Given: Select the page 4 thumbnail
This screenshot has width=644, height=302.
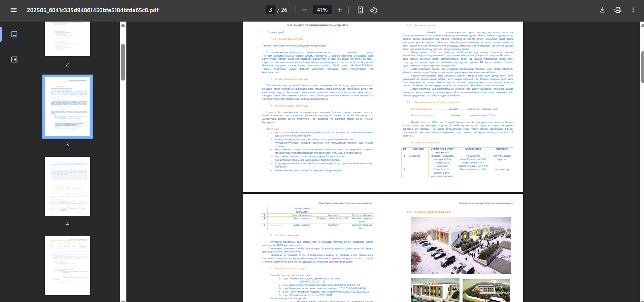Looking at the screenshot, I should [x=67, y=186].
